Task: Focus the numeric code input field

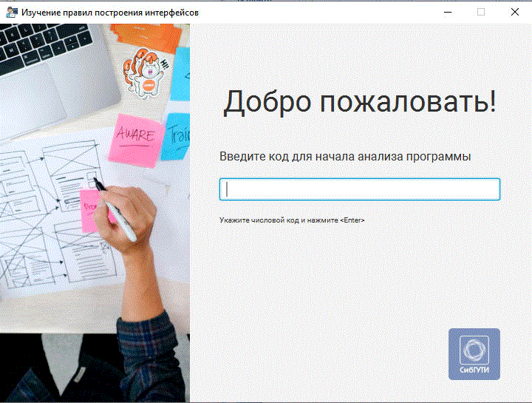Action: tap(360, 189)
